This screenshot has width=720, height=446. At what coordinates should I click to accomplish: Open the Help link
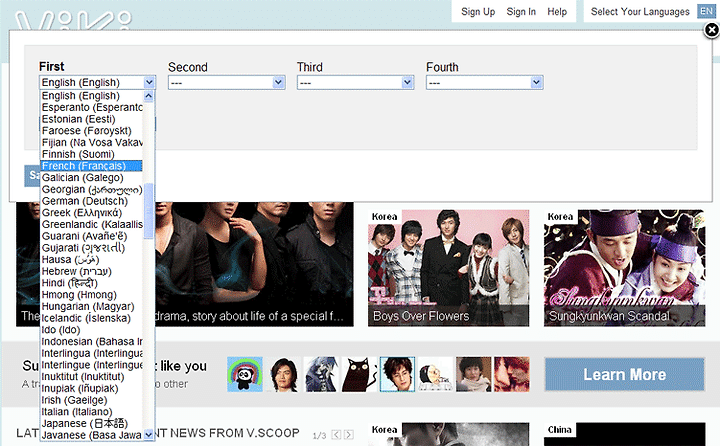tap(557, 11)
